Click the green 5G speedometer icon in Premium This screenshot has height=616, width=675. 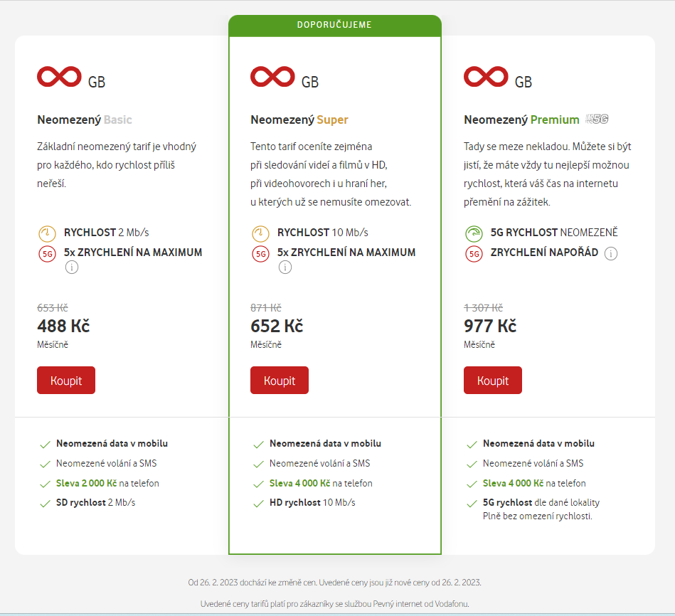474,233
